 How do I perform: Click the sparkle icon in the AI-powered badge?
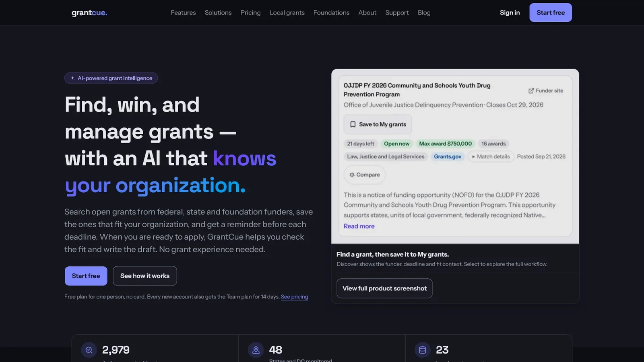click(x=72, y=78)
